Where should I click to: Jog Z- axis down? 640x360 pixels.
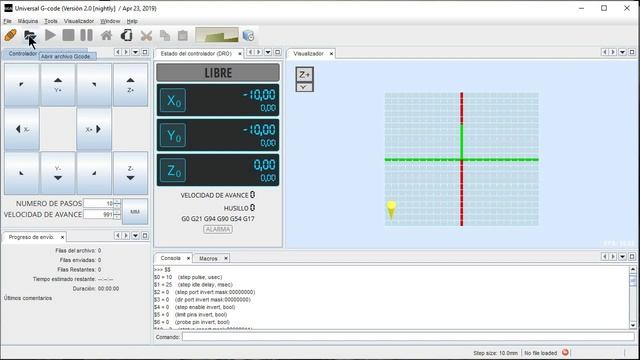[130, 173]
